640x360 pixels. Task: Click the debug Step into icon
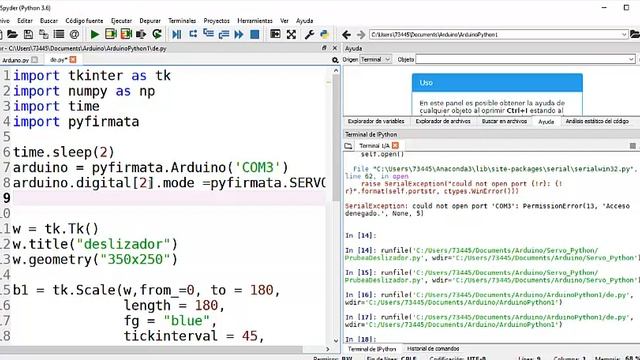(x=209, y=34)
